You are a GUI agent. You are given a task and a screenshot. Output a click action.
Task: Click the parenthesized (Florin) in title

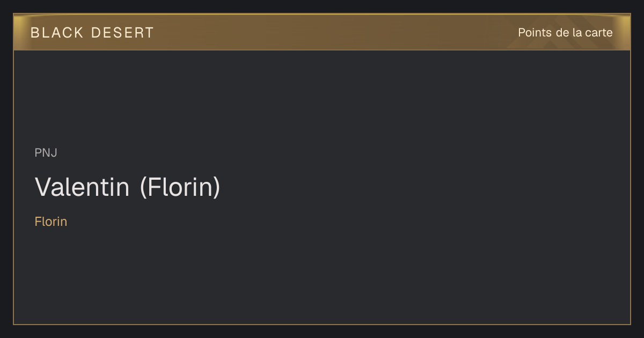click(x=180, y=188)
